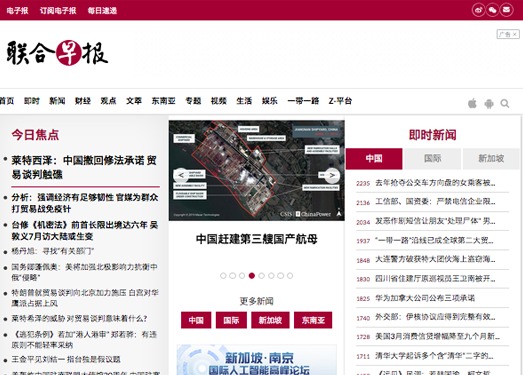Screen dimensions: 523x375
Task: Open 特朗普就贸易谈判向北京加力施压 article
Action: click(x=85, y=298)
